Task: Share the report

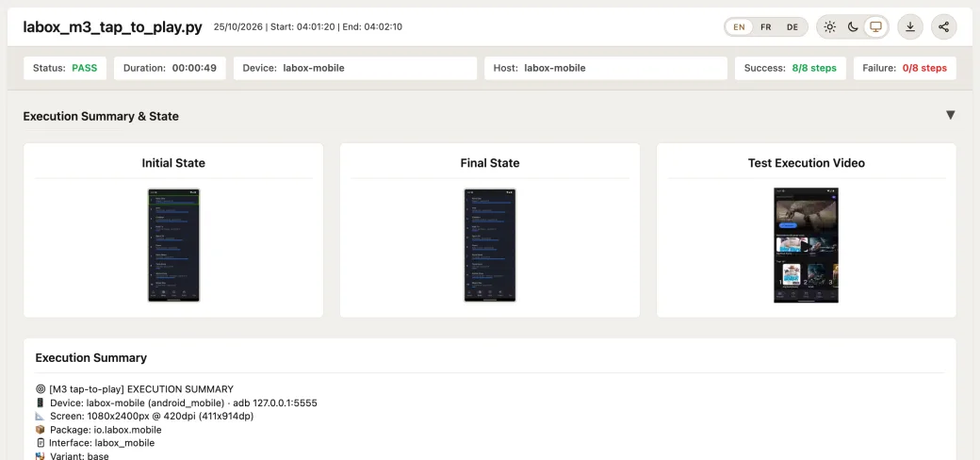Action: [x=944, y=27]
